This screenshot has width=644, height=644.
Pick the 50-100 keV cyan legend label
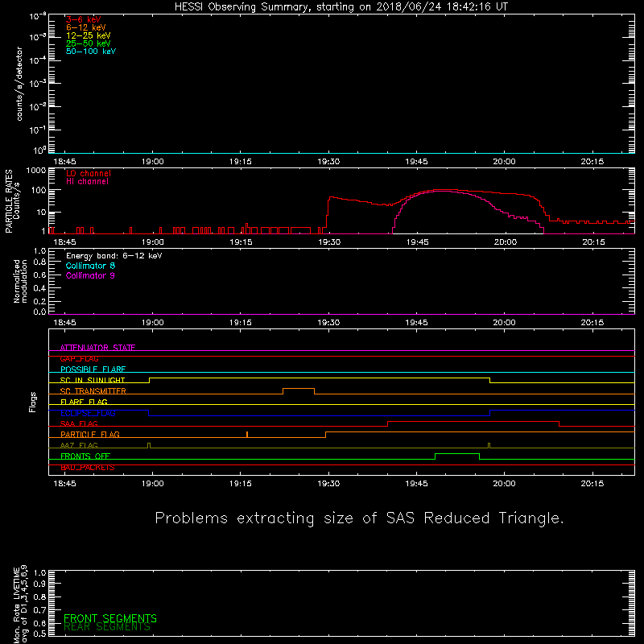[91, 52]
